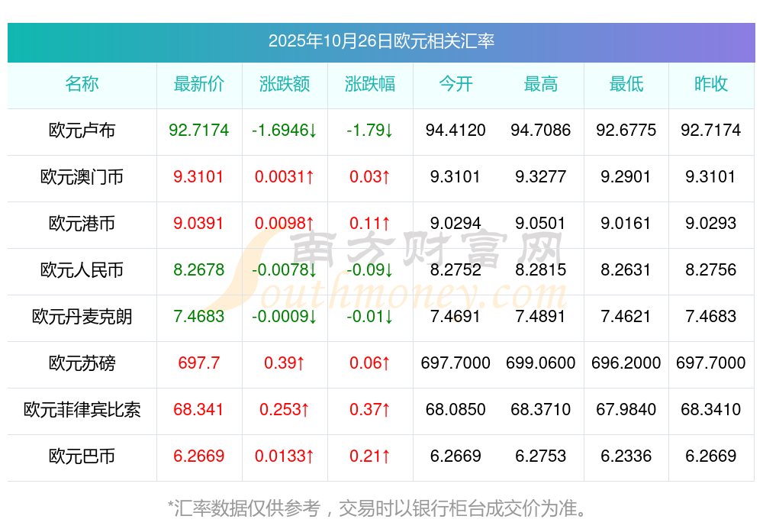Select the 欧元澳门币 row name

point(82,176)
